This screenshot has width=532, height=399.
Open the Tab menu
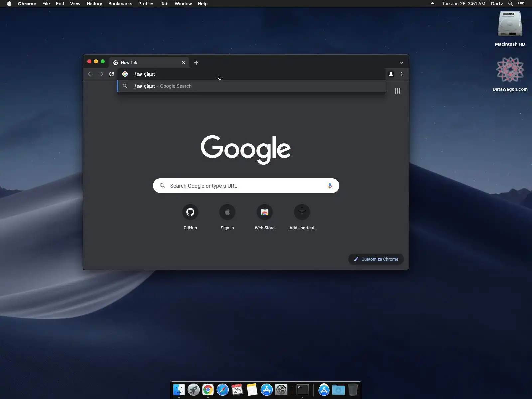165,4
